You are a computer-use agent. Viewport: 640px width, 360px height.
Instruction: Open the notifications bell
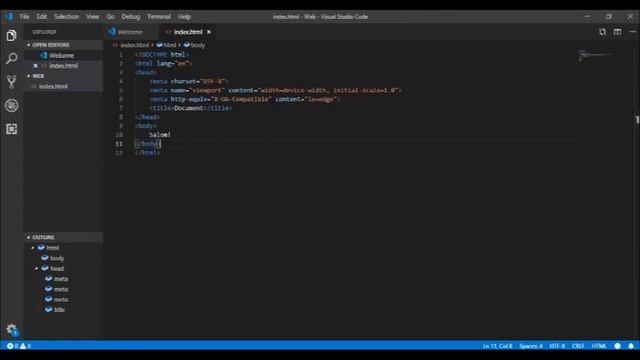click(x=631, y=346)
